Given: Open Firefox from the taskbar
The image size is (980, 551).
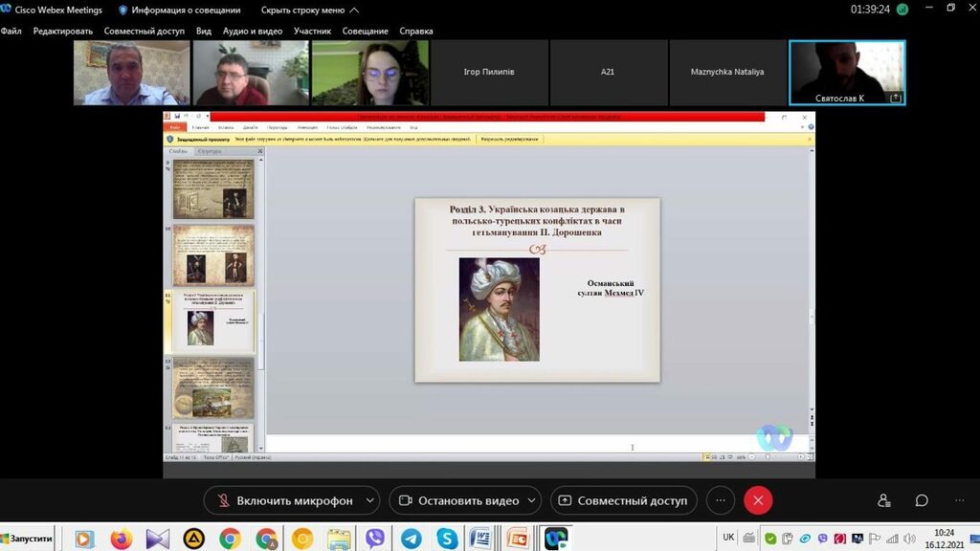Looking at the screenshot, I should (x=122, y=539).
